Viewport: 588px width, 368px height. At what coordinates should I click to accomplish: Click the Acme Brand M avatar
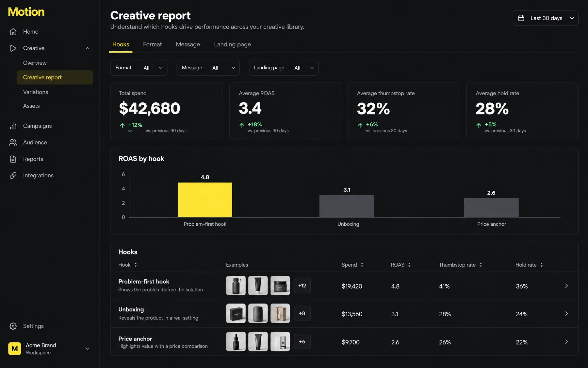pos(14,349)
